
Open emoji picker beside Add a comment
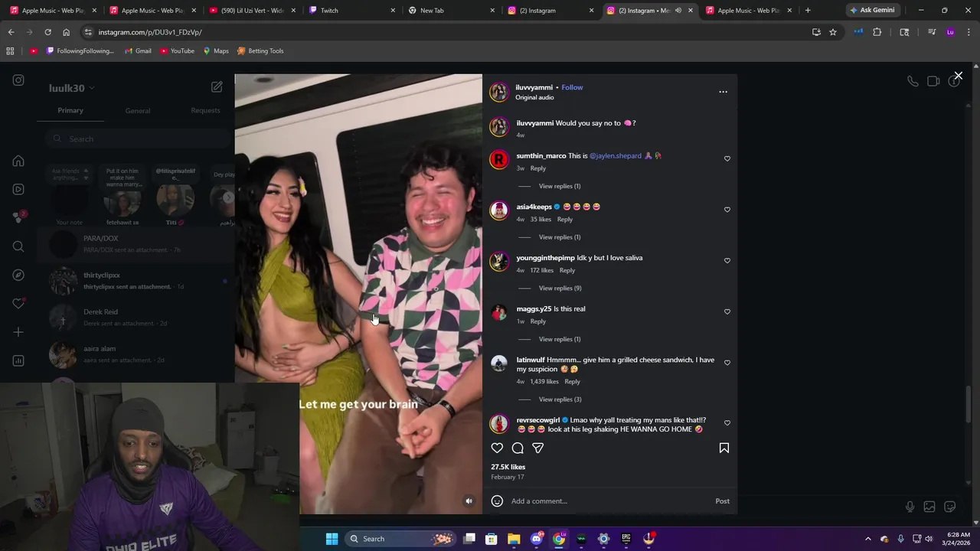coord(497,501)
